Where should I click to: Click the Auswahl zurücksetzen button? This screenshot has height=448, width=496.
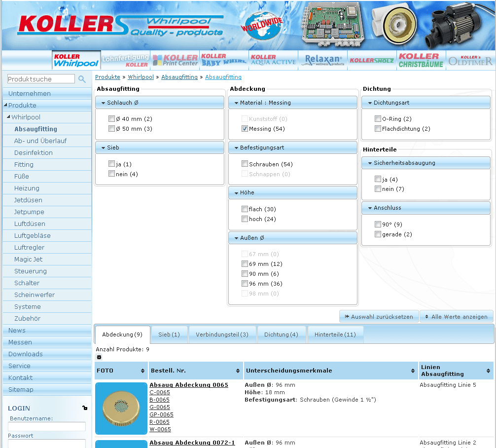tap(379, 317)
